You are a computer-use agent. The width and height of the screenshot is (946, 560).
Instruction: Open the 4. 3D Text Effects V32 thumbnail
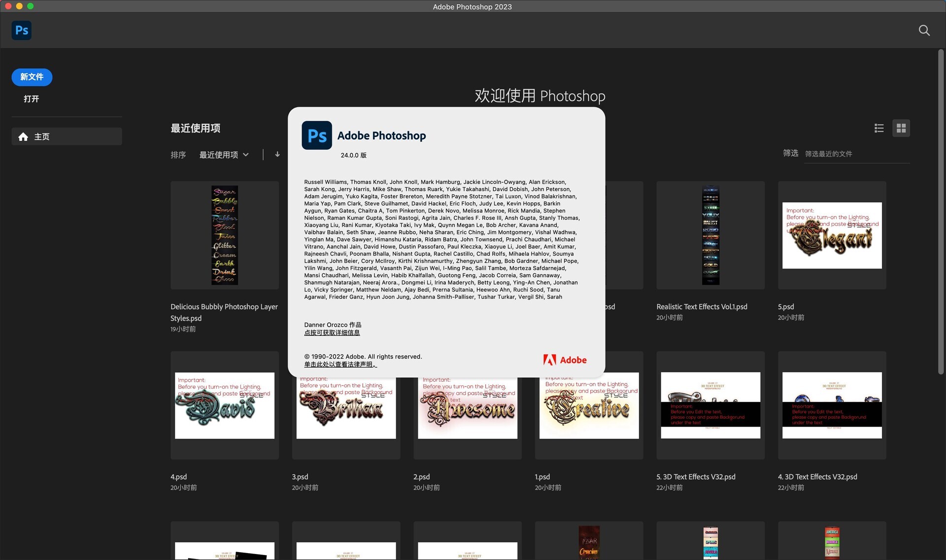pyautogui.click(x=832, y=405)
